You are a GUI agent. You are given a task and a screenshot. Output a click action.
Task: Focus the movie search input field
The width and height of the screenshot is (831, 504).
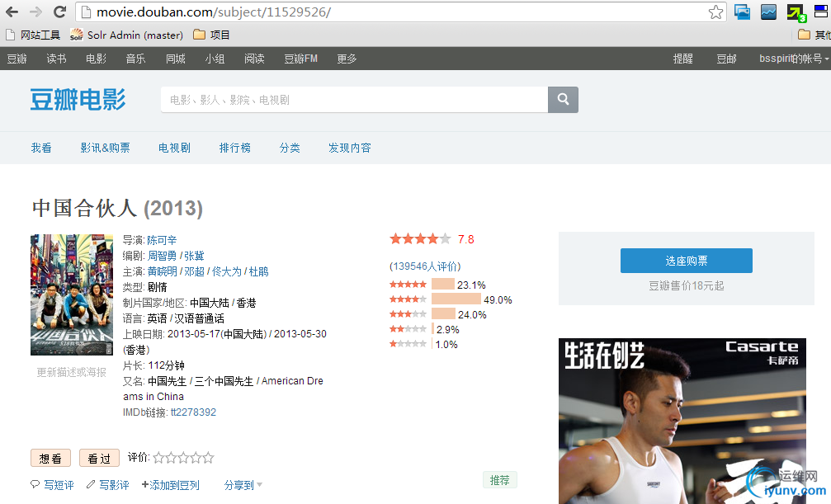pos(354,100)
